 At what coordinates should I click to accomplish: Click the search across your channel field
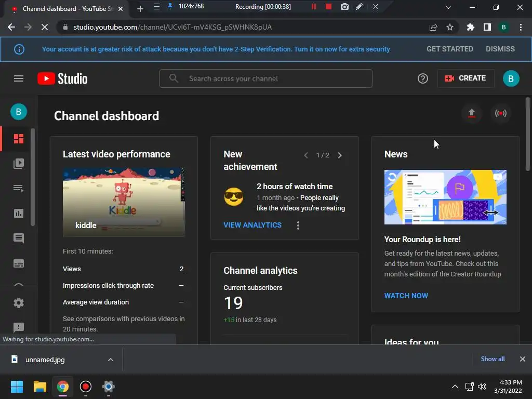click(266, 79)
